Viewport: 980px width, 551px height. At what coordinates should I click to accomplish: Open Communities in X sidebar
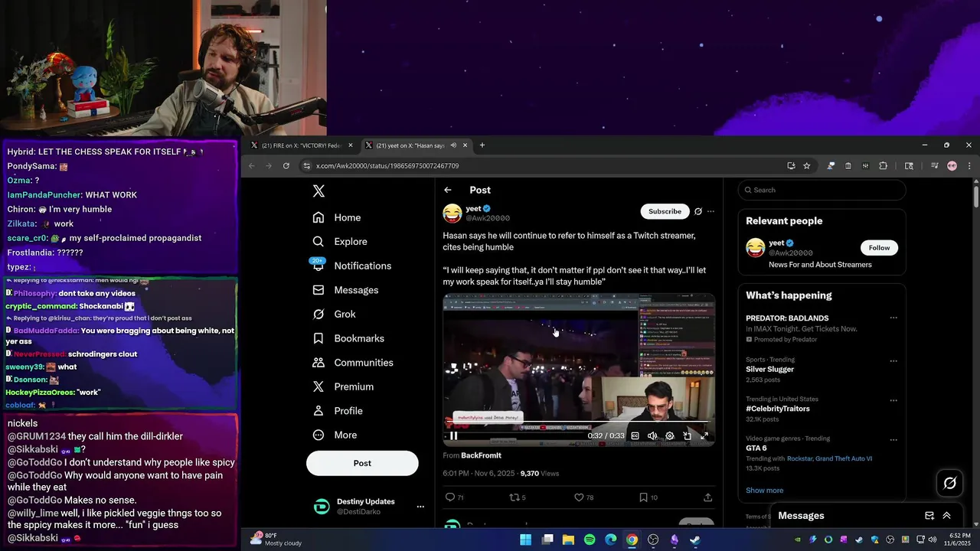(x=353, y=363)
